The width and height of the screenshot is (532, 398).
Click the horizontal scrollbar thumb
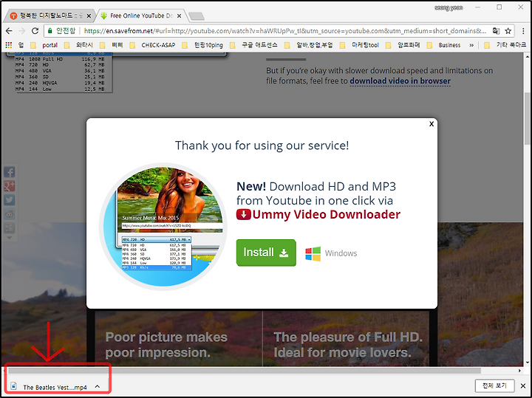point(245,371)
